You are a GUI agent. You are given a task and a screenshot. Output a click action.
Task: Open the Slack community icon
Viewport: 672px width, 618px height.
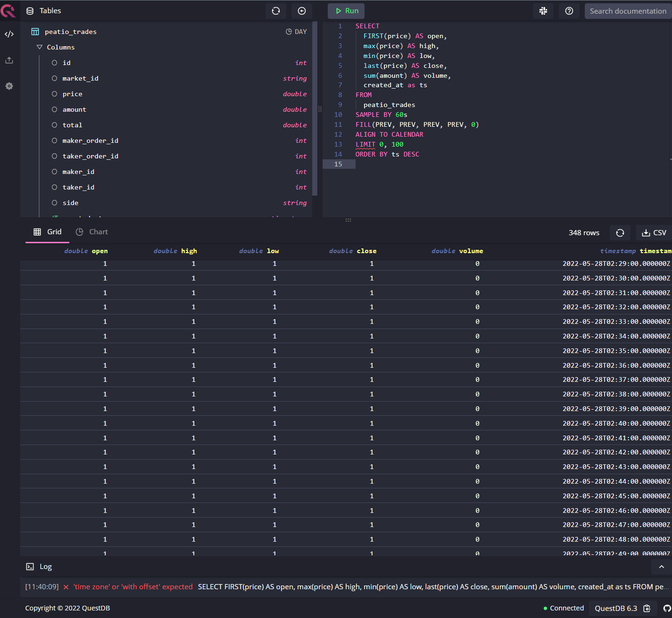tap(543, 11)
